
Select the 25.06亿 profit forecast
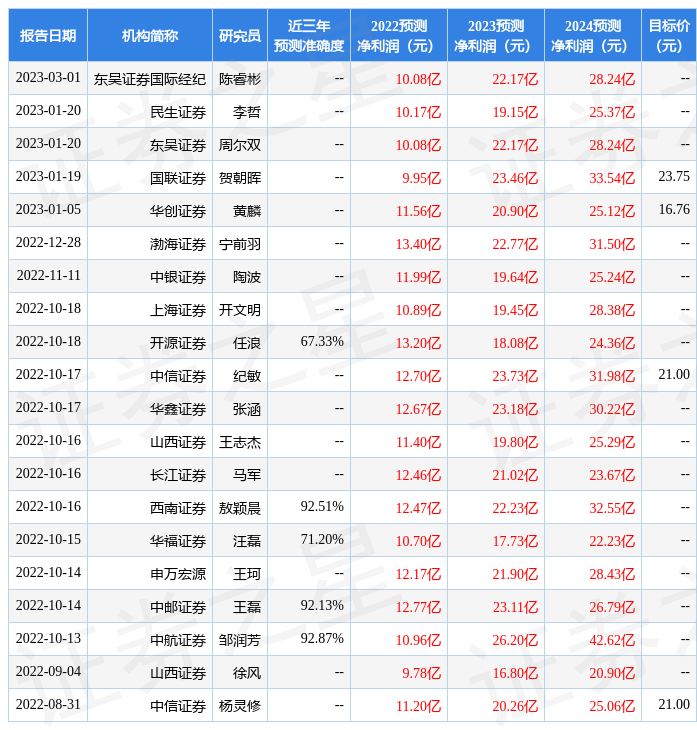point(612,707)
